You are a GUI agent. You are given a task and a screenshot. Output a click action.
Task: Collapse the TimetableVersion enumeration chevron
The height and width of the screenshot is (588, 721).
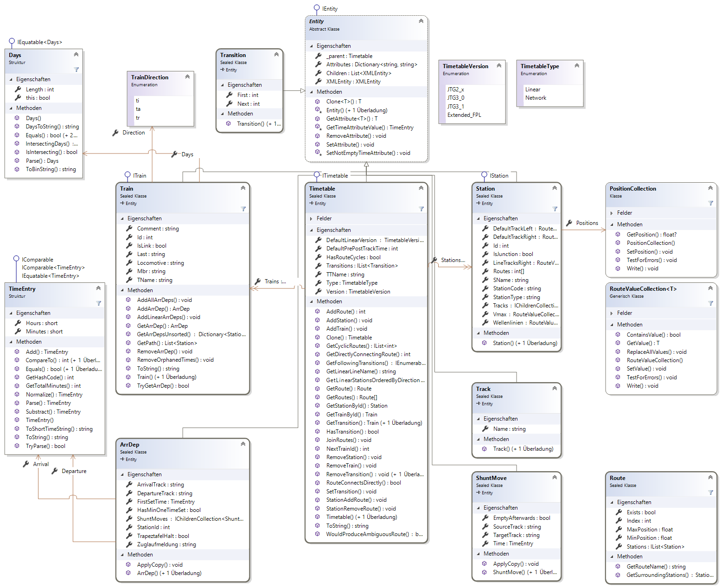point(499,65)
